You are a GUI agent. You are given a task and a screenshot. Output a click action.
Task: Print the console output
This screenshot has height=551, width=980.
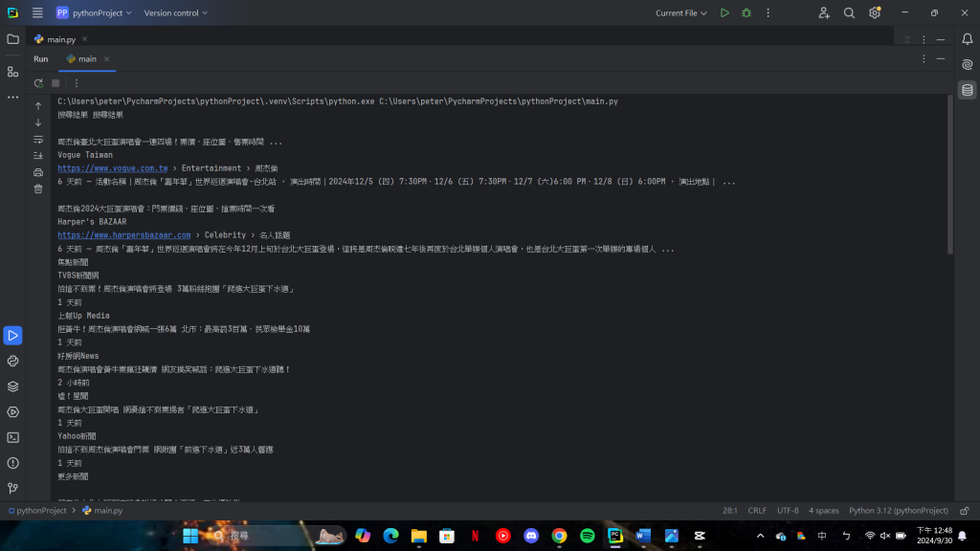38,172
